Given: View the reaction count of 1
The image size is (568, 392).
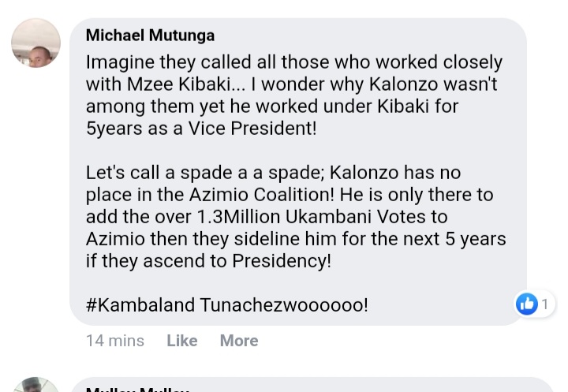Looking at the screenshot, I should coord(544,304).
